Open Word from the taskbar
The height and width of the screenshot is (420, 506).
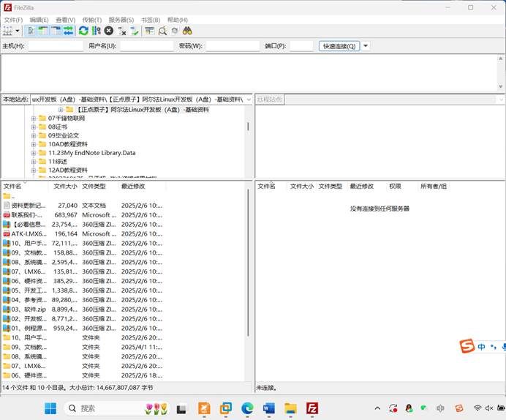(269, 408)
